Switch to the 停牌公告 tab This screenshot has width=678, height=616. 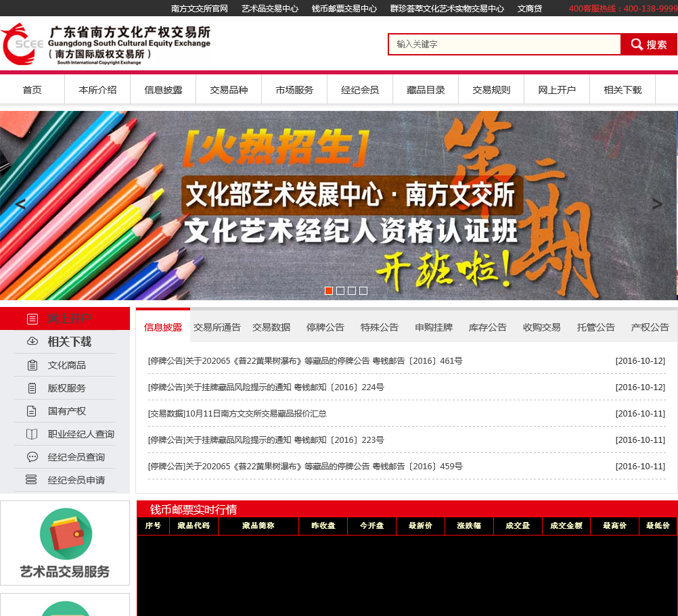pos(325,327)
